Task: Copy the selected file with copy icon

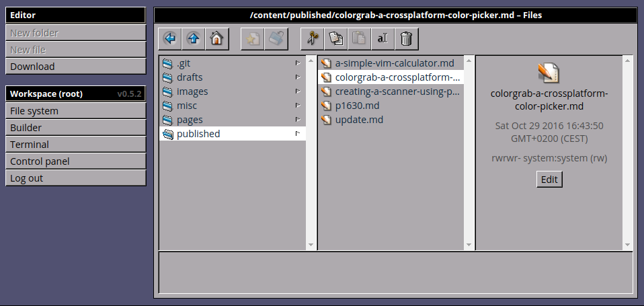Action: 336,39
